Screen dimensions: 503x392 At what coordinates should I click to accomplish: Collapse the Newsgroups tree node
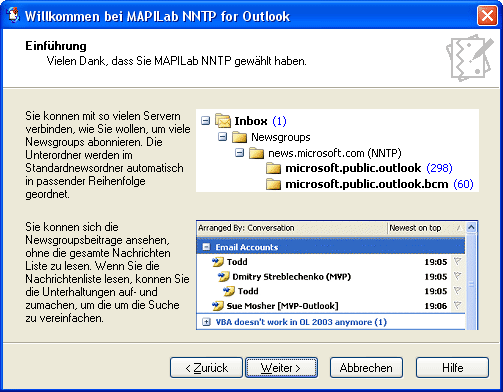pyautogui.click(x=222, y=137)
